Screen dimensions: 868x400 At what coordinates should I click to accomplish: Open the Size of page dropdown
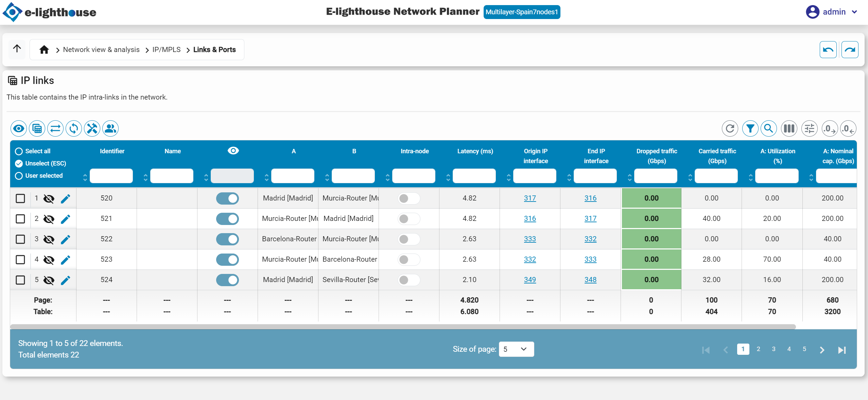click(x=516, y=349)
